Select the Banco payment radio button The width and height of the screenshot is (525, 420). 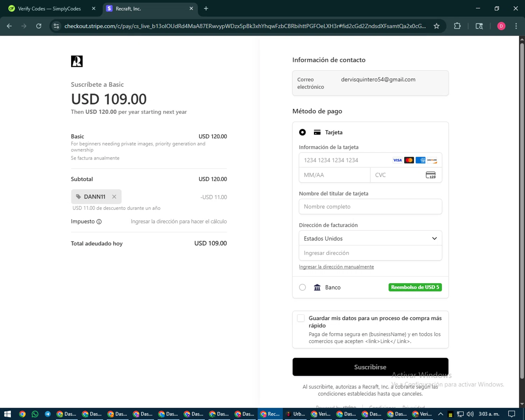pyautogui.click(x=302, y=287)
